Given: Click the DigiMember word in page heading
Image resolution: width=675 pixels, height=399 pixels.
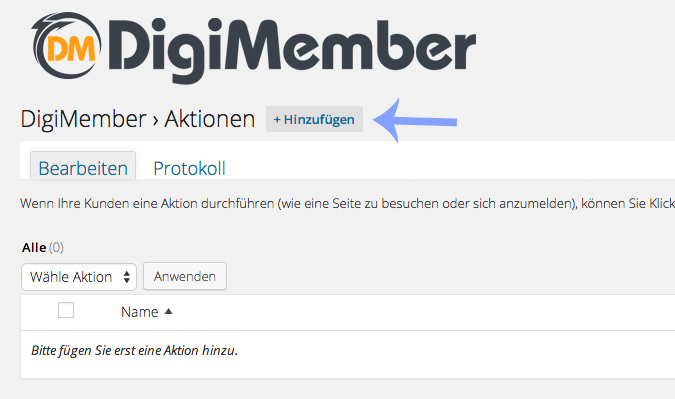Looking at the screenshot, I should tap(84, 119).
